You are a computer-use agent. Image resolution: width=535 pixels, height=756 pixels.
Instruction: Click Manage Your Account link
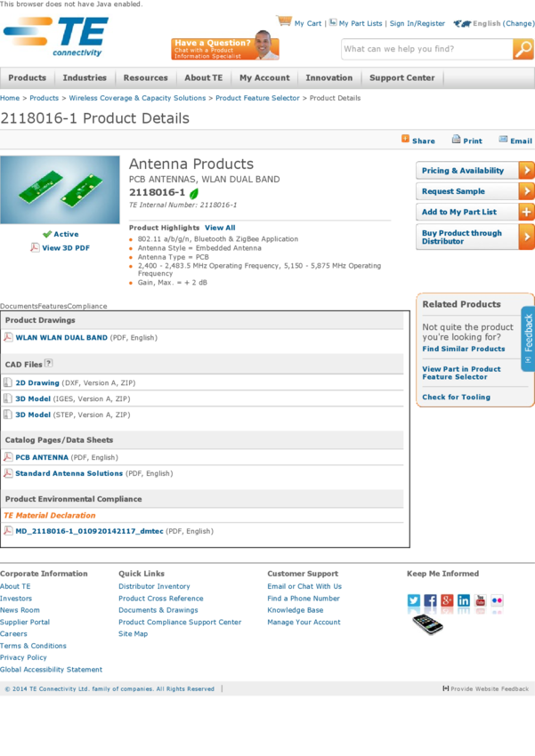(x=304, y=622)
